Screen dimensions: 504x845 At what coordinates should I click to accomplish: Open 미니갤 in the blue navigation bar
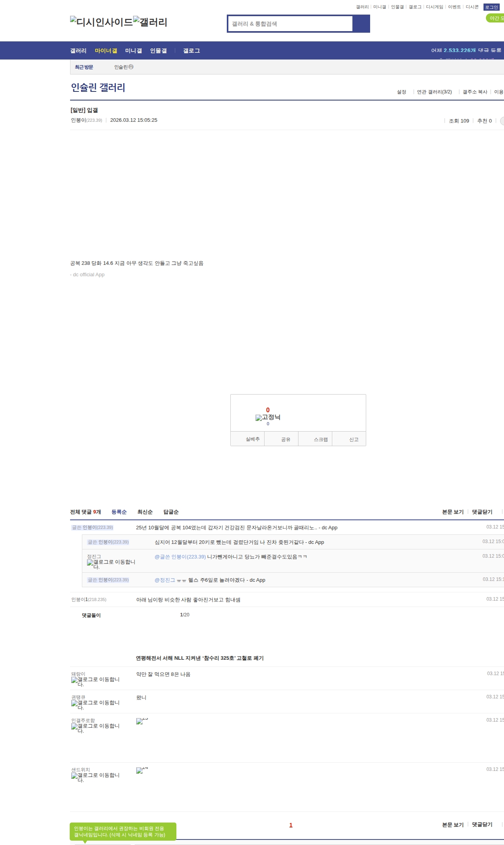tap(133, 50)
